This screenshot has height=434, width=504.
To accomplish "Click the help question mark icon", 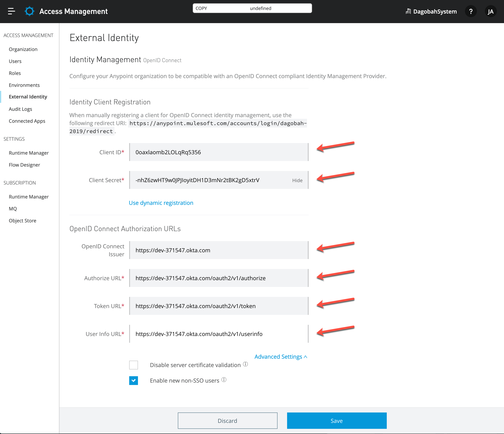I will pyautogui.click(x=471, y=11).
